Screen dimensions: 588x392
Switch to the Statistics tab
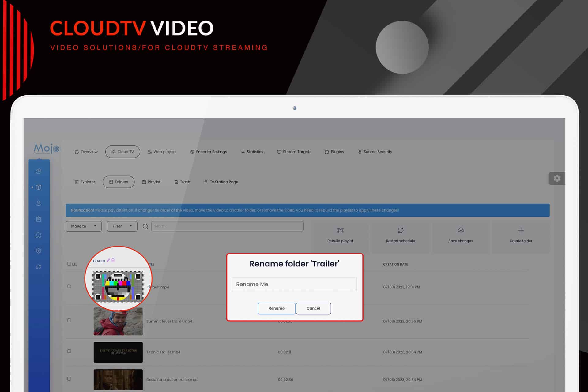pyautogui.click(x=252, y=152)
